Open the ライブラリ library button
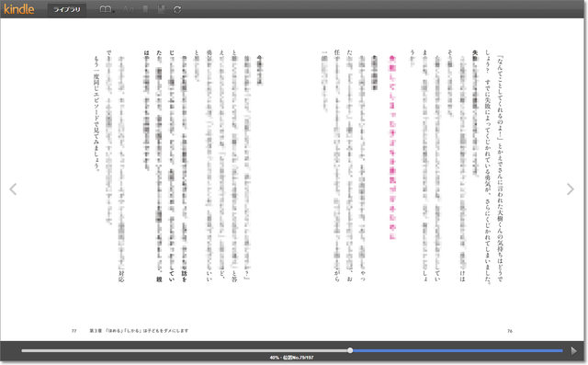Image resolution: width=588 pixels, height=365 pixels. [x=67, y=10]
